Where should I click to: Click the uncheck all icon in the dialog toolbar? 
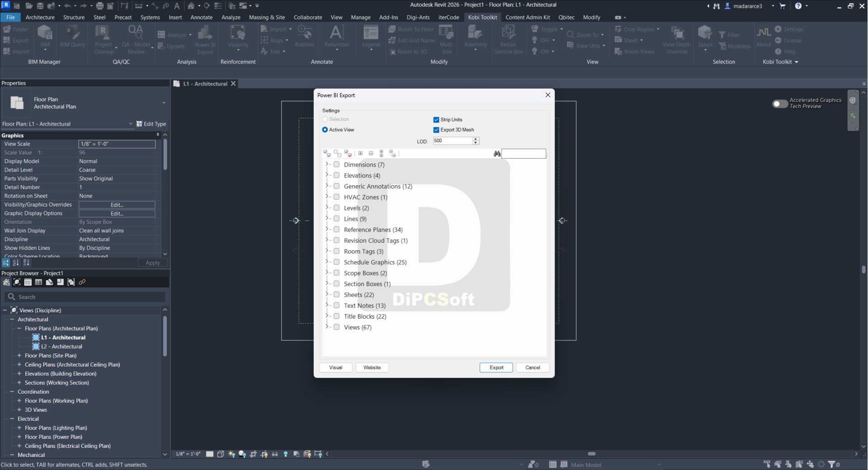point(337,154)
